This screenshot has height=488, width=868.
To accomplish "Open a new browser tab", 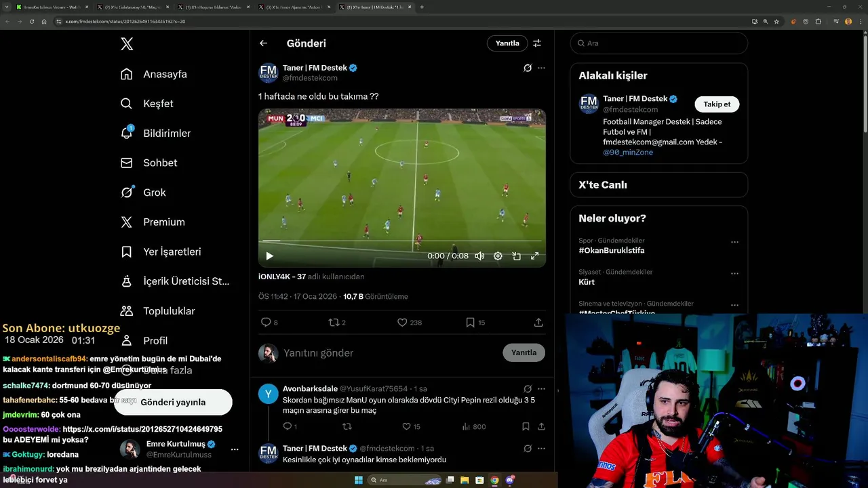I will tap(422, 7).
